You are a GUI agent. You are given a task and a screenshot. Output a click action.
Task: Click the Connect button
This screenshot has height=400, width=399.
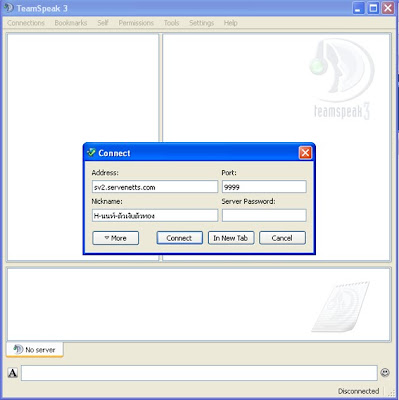coord(180,238)
